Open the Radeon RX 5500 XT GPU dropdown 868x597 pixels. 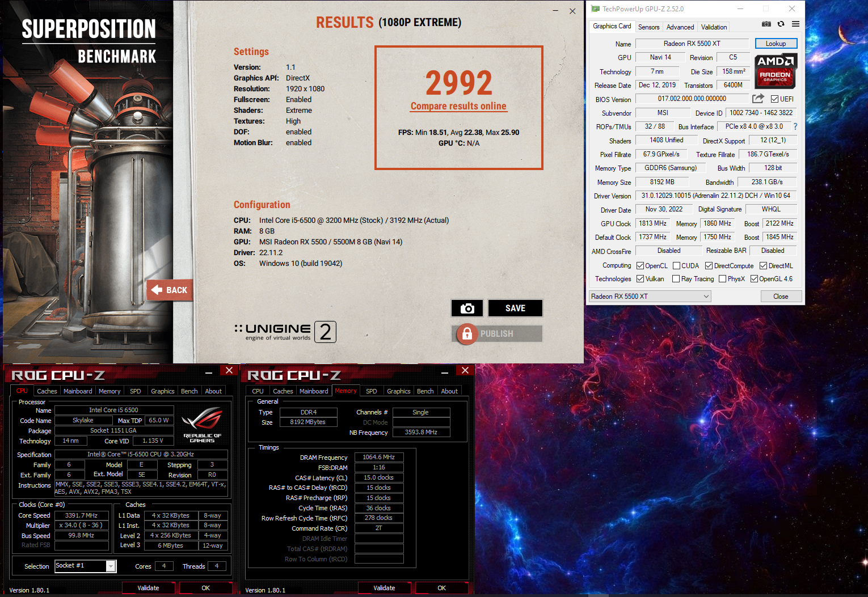coord(650,297)
